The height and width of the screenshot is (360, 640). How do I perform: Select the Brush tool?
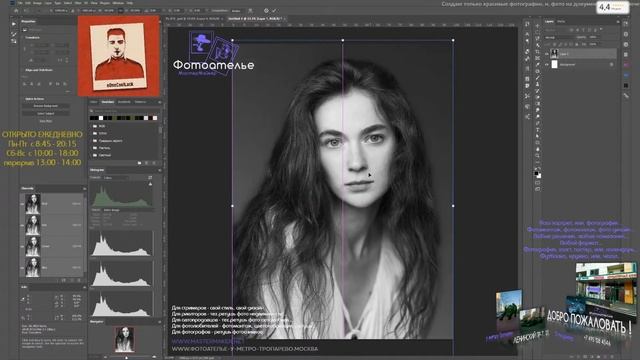tap(538, 78)
